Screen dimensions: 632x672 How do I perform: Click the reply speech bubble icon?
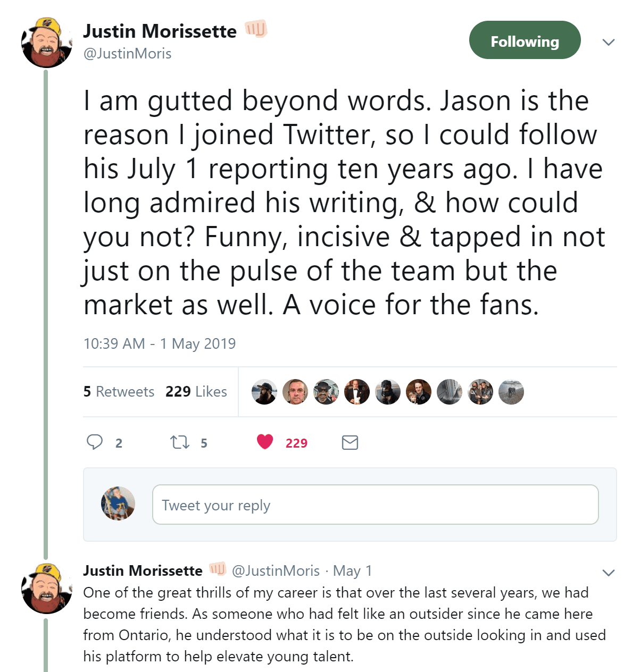tap(95, 442)
